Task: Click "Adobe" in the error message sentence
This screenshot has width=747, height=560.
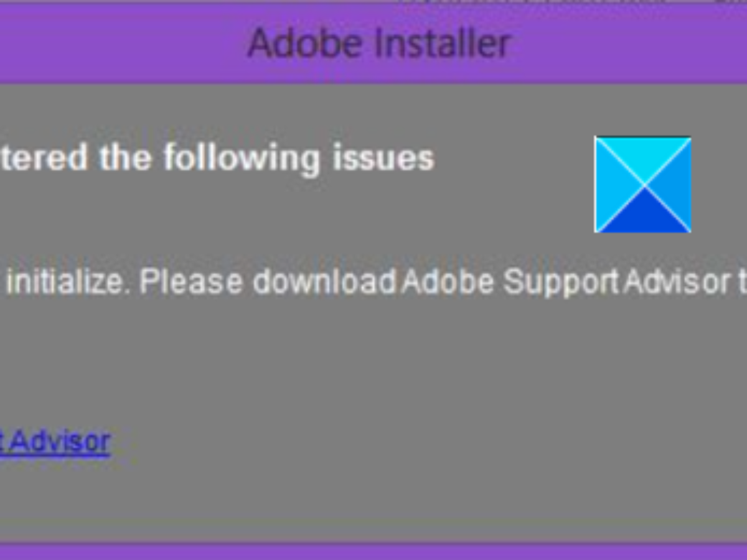Action: (x=447, y=282)
